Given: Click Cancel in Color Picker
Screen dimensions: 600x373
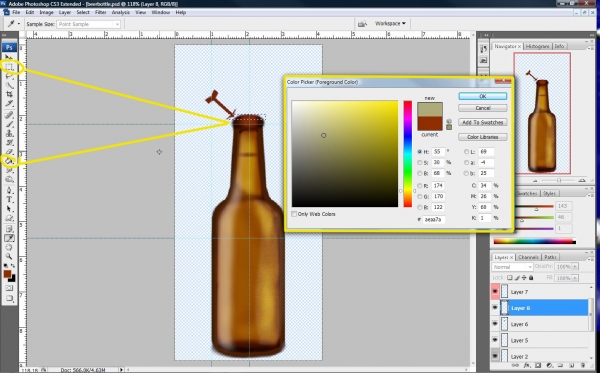Looking at the screenshot, I should [x=483, y=108].
